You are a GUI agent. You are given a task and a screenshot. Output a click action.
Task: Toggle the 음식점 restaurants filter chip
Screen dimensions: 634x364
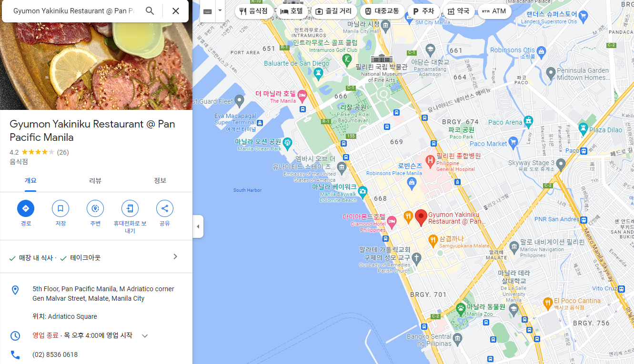coord(254,11)
